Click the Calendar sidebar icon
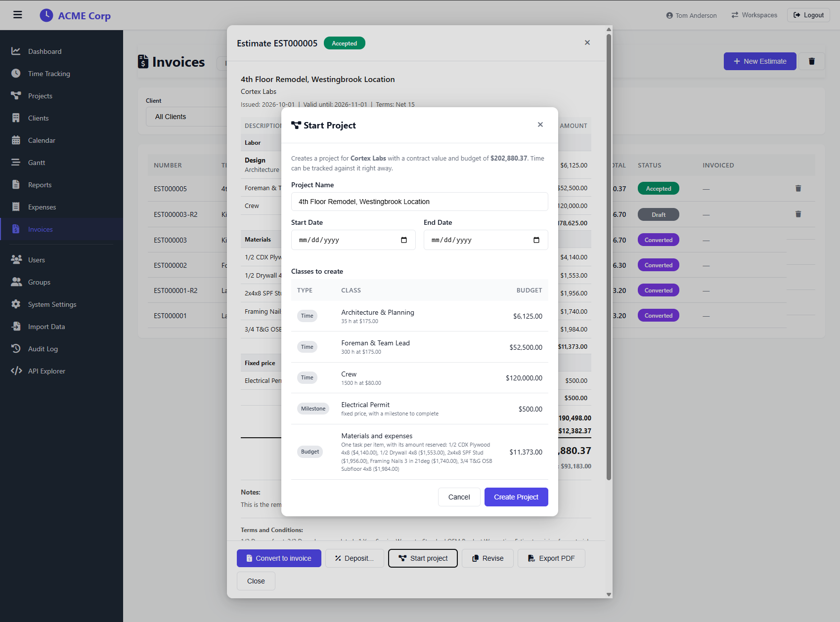Screen dimensions: 840x622 coord(16,140)
